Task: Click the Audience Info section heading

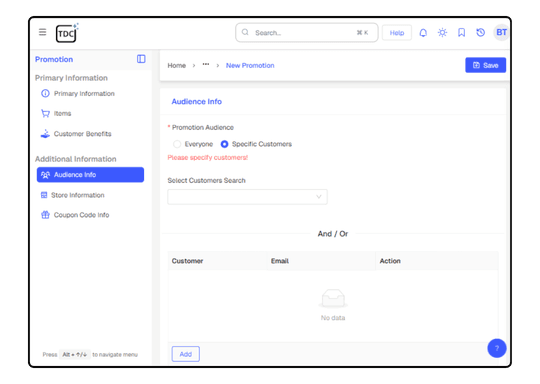Action: pos(197,102)
